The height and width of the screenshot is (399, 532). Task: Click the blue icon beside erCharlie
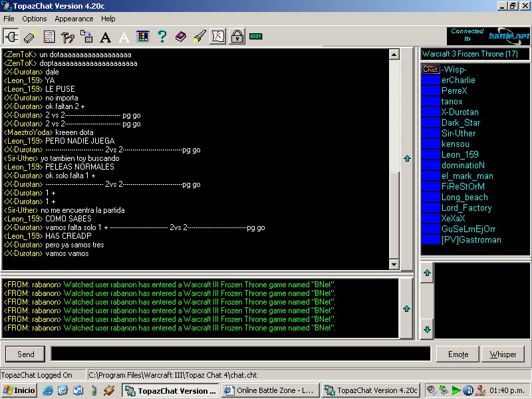pos(430,80)
